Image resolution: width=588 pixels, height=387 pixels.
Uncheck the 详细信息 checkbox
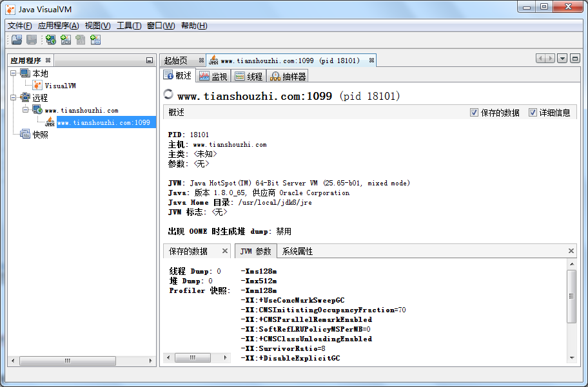533,112
